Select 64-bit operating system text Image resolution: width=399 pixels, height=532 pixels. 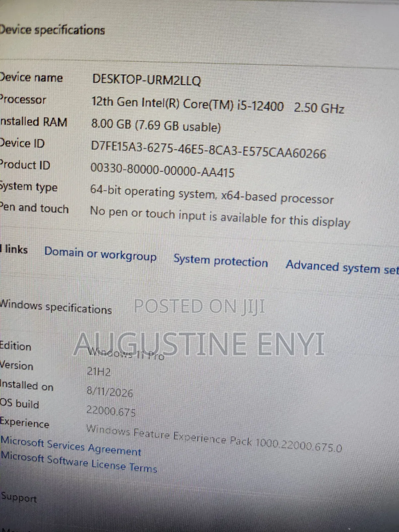click(x=211, y=195)
